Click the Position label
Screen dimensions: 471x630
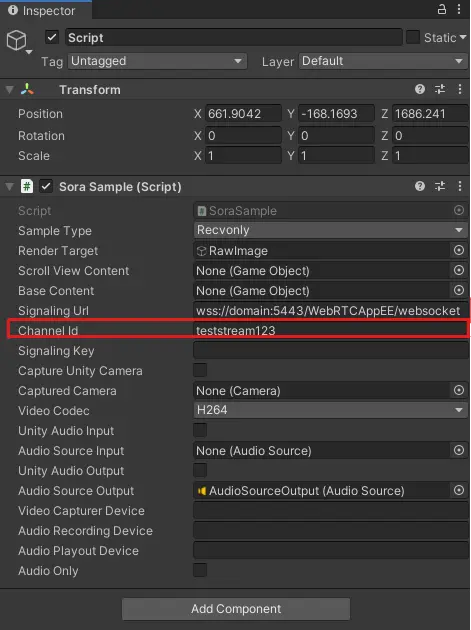40,114
